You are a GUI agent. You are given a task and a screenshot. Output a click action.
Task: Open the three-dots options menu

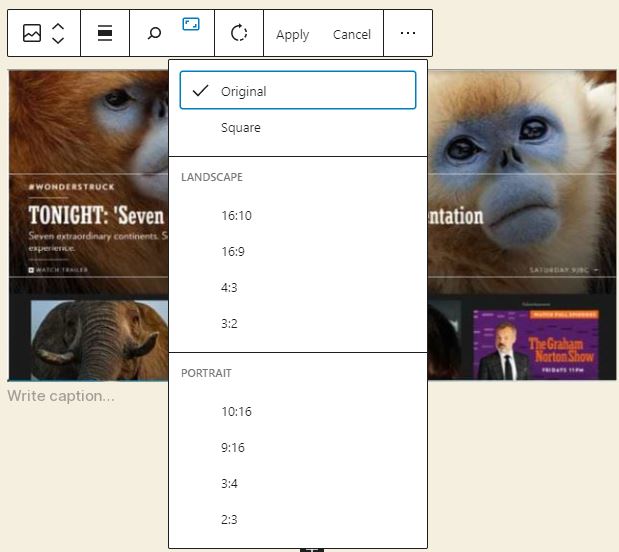(x=408, y=33)
